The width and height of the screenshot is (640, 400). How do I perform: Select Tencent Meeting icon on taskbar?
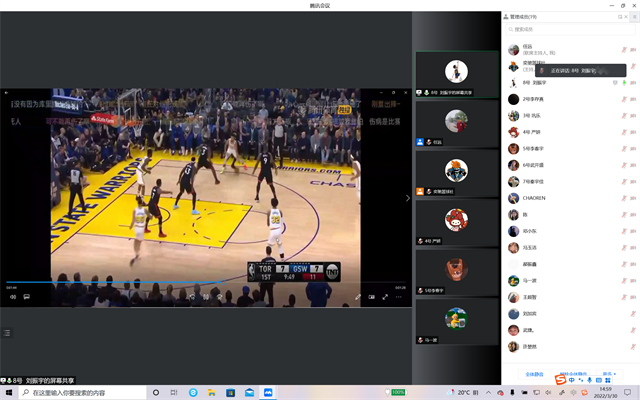[268, 392]
